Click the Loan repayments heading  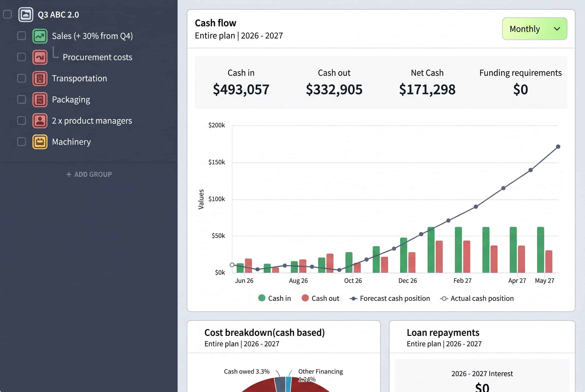point(443,333)
